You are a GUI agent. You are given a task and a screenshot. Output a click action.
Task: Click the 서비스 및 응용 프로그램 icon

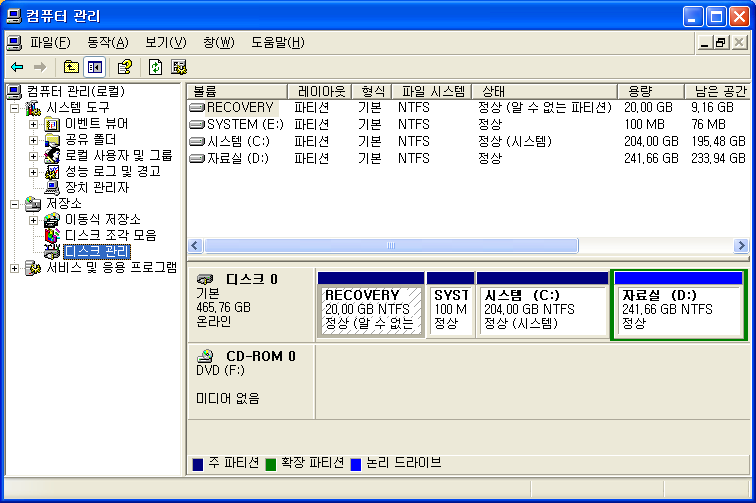coord(33,268)
